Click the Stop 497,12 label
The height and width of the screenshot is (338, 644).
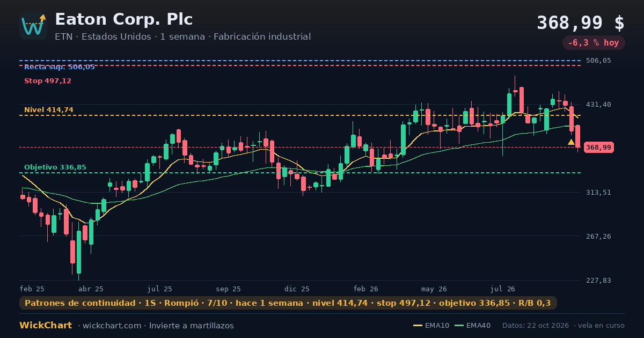[x=48, y=81]
